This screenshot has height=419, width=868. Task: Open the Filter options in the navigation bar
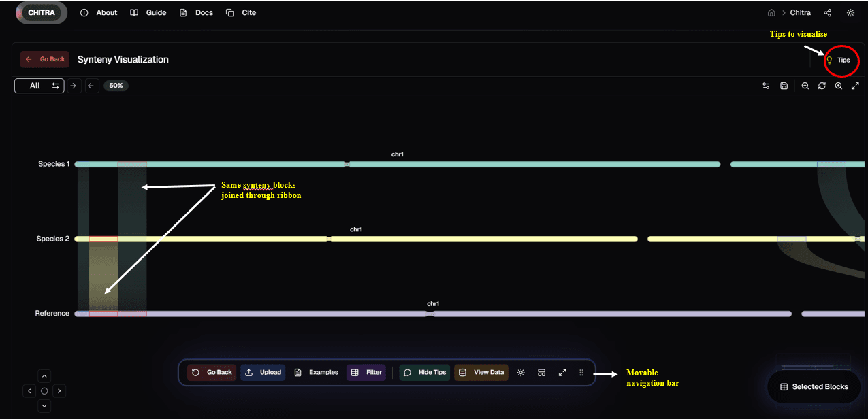pos(366,373)
